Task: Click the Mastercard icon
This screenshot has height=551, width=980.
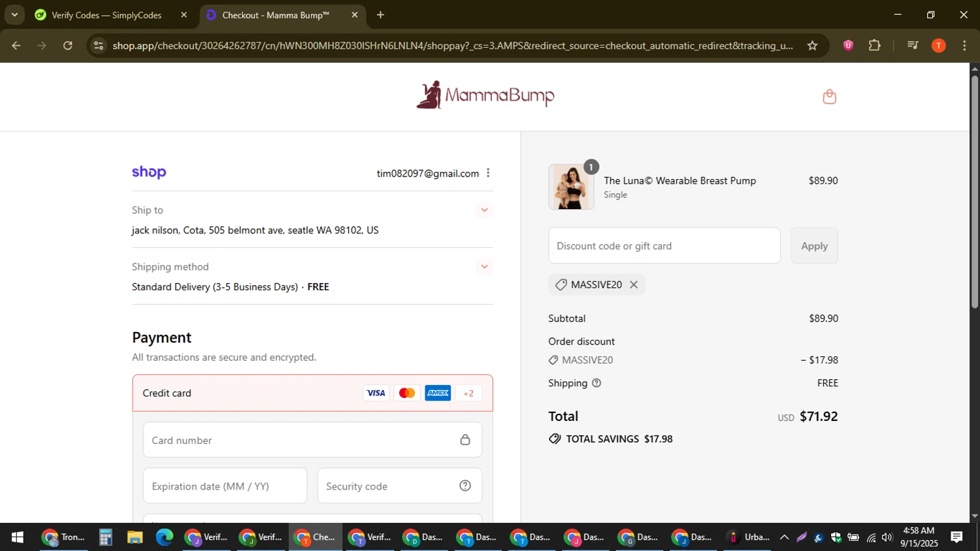Action: 407,393
